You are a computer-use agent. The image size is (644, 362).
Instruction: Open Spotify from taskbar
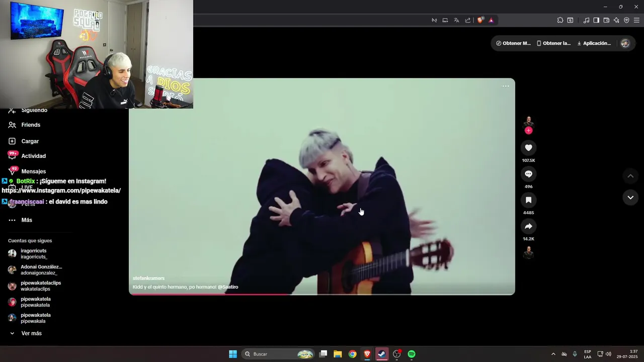coord(412,354)
